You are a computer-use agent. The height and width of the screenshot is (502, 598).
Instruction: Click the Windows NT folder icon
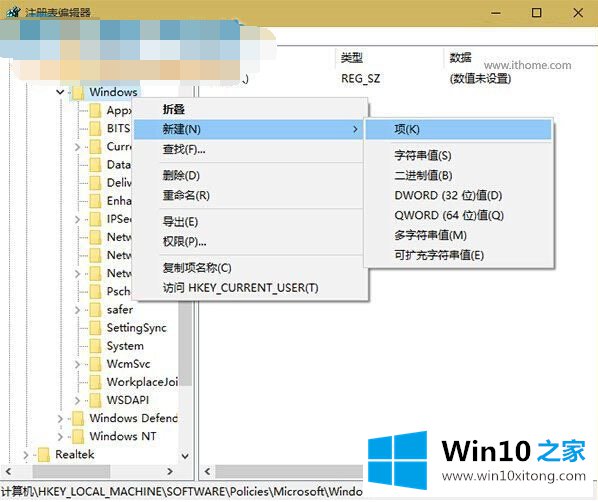(78, 436)
